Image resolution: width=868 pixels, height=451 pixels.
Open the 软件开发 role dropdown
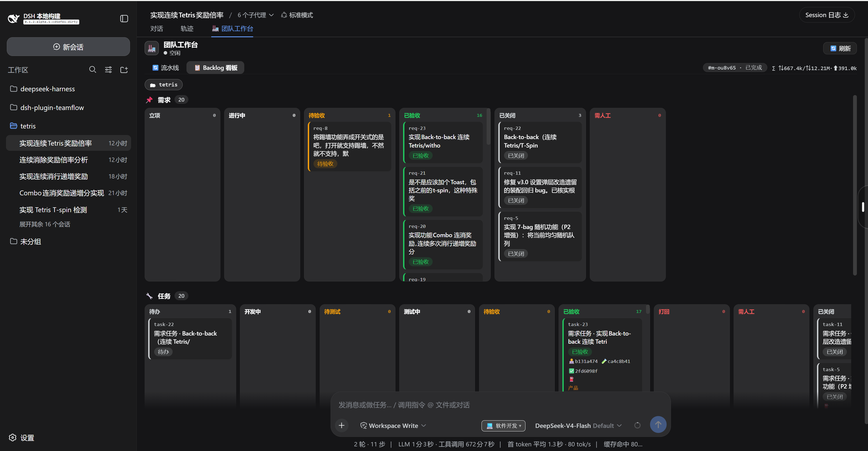point(503,426)
